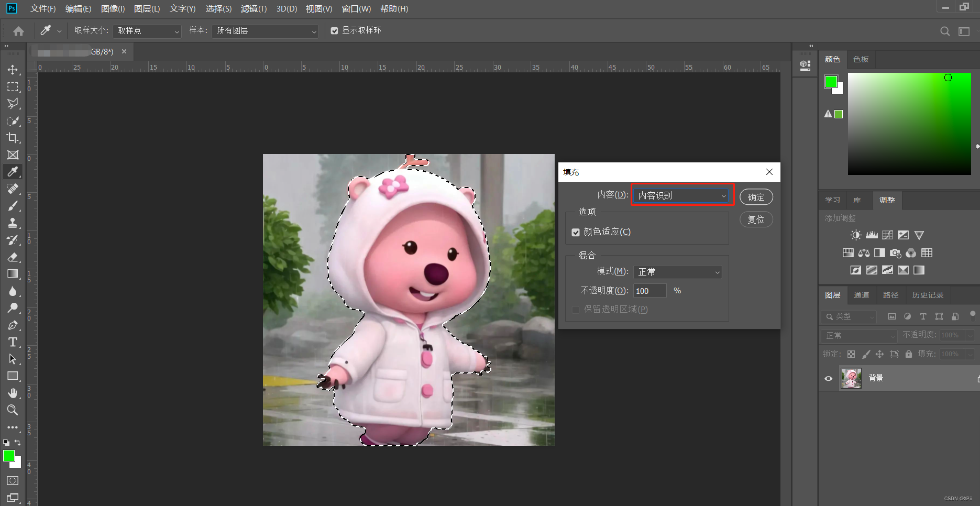Toggle lock position icon
This screenshot has width=980, height=506.
click(x=879, y=354)
